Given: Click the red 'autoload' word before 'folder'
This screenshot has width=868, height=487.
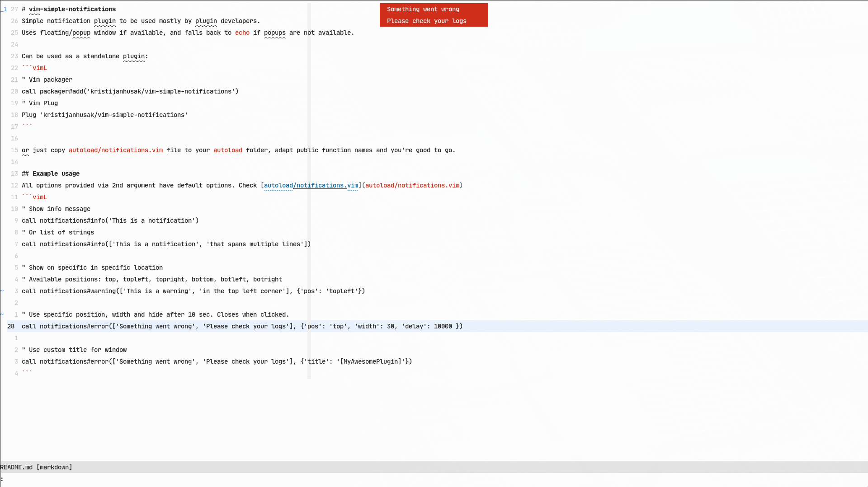Looking at the screenshot, I should pyautogui.click(x=228, y=150).
